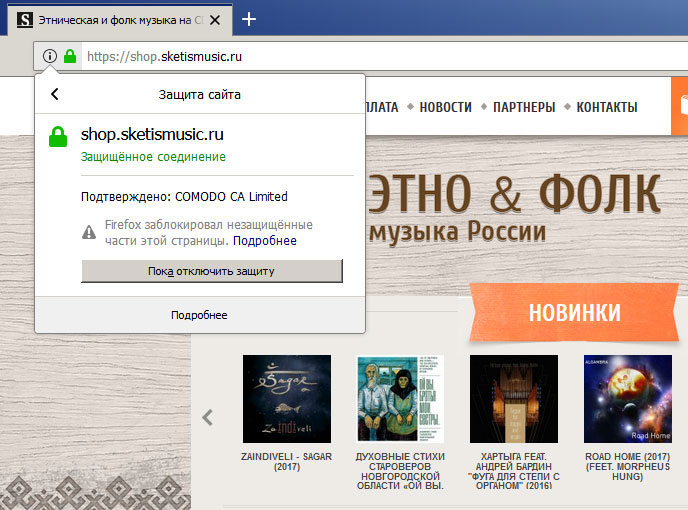Click the orange cart icon at right
Screen dimensions: 688x510
(680, 106)
